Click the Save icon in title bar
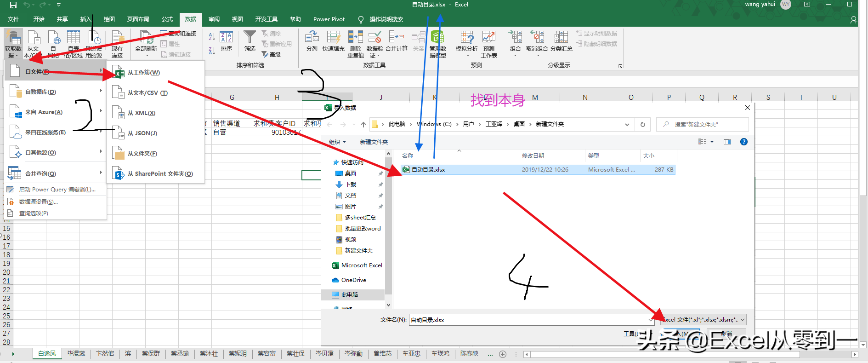This screenshot has width=868, height=363. [13, 5]
